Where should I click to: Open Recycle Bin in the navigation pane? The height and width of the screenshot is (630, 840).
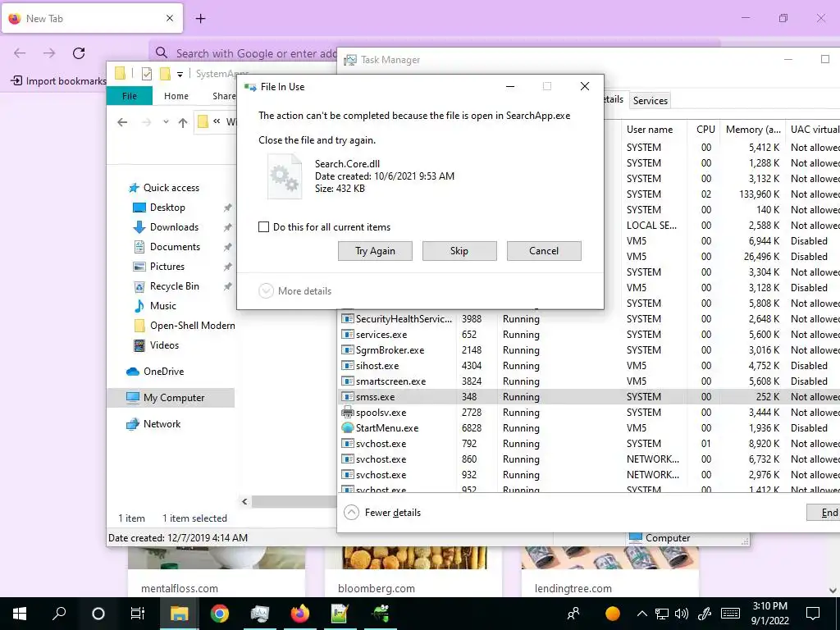click(x=174, y=286)
